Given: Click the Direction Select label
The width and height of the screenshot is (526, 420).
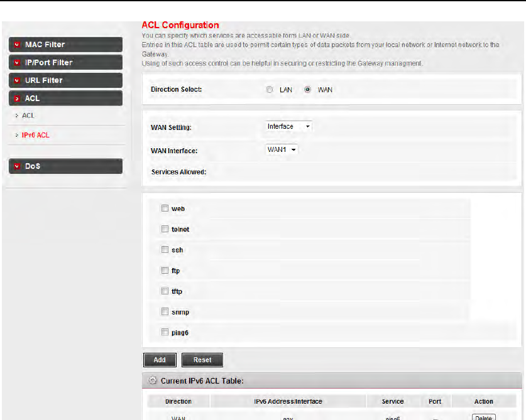Looking at the screenshot, I should pos(177,90).
